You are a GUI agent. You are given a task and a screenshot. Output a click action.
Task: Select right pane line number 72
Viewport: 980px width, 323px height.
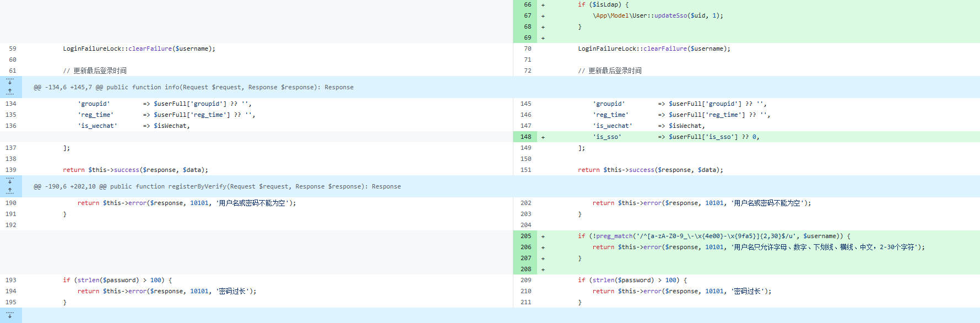click(x=528, y=71)
